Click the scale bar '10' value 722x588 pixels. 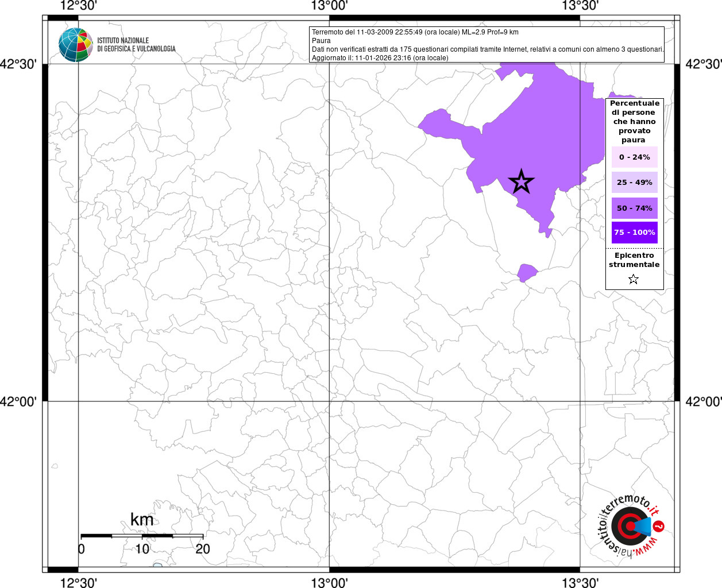pyautogui.click(x=142, y=549)
